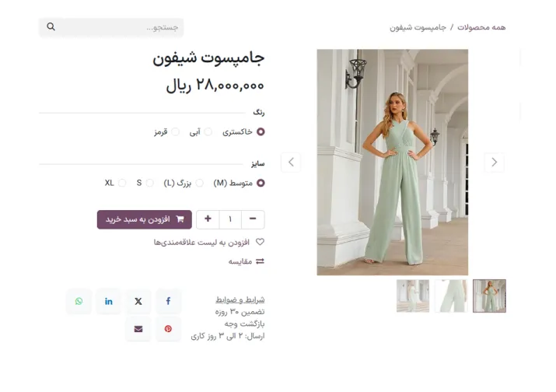Share product by email icon
Viewport: 556px width, 392px height.
tap(138, 329)
